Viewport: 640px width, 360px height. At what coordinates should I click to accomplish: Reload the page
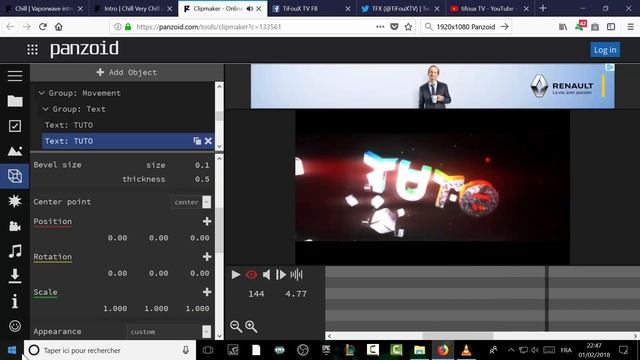coord(42,27)
